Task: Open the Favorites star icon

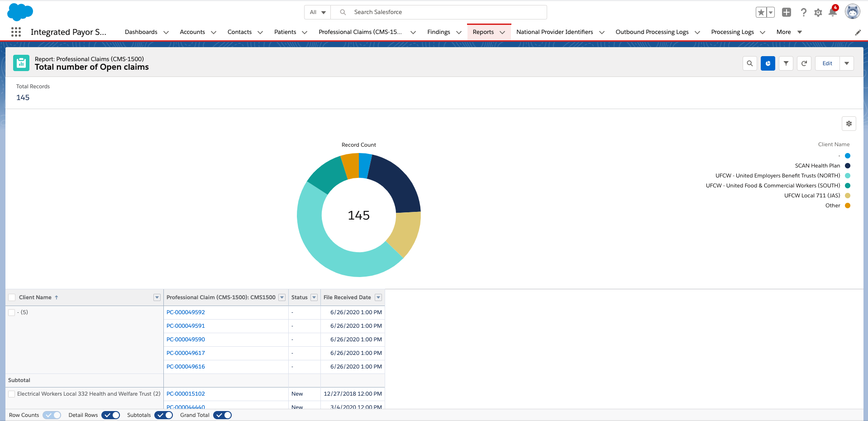Action: coord(761,12)
